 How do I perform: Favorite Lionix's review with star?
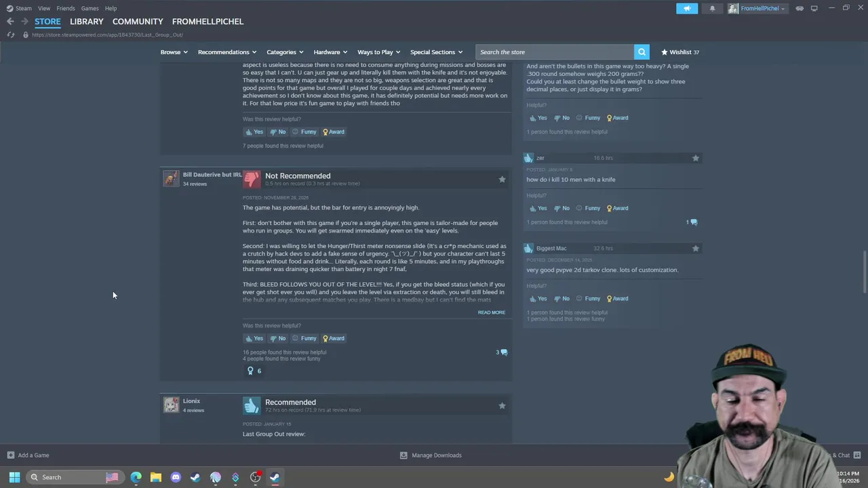502,405
